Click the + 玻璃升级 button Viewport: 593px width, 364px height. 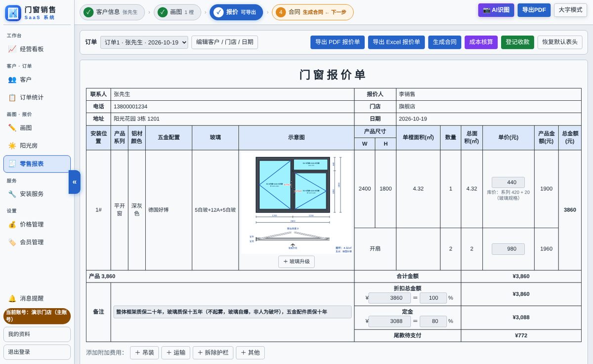(296, 261)
